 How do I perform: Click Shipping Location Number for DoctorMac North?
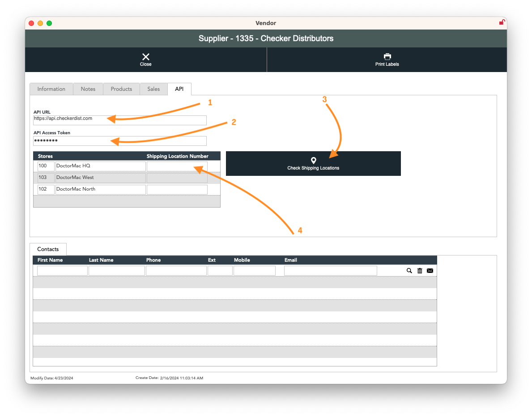pos(177,189)
